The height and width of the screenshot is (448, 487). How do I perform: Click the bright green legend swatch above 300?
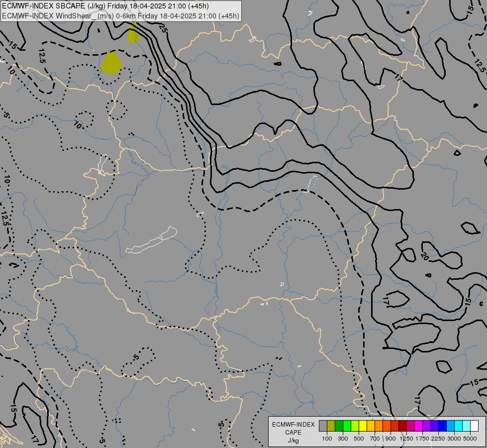(347, 426)
